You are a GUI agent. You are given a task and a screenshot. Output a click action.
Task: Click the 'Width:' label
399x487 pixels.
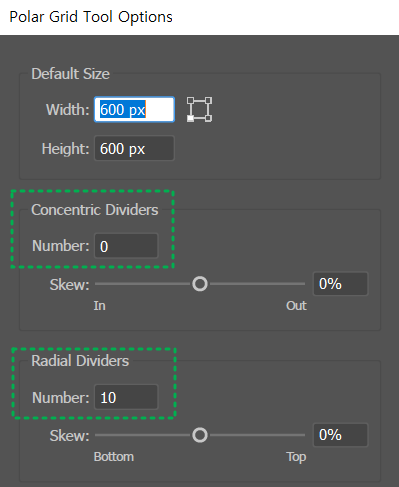point(68,110)
